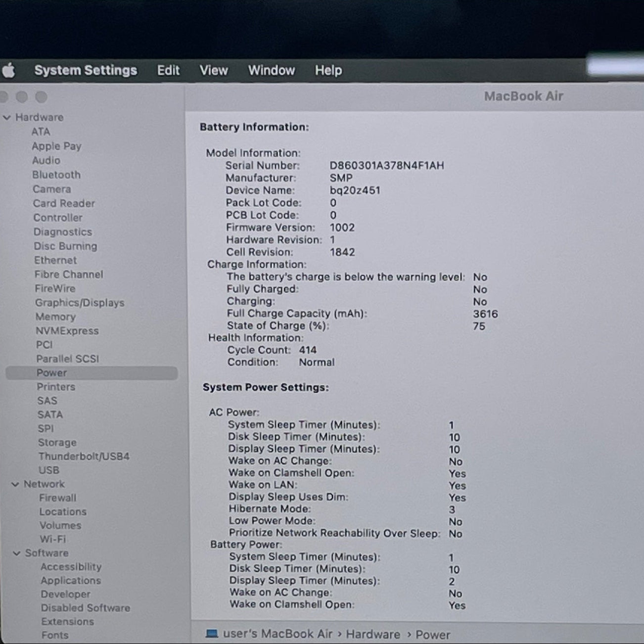Screen dimensions: 644x644
Task: Select Thunderbolt/USB4 in the sidebar
Action: (x=84, y=456)
